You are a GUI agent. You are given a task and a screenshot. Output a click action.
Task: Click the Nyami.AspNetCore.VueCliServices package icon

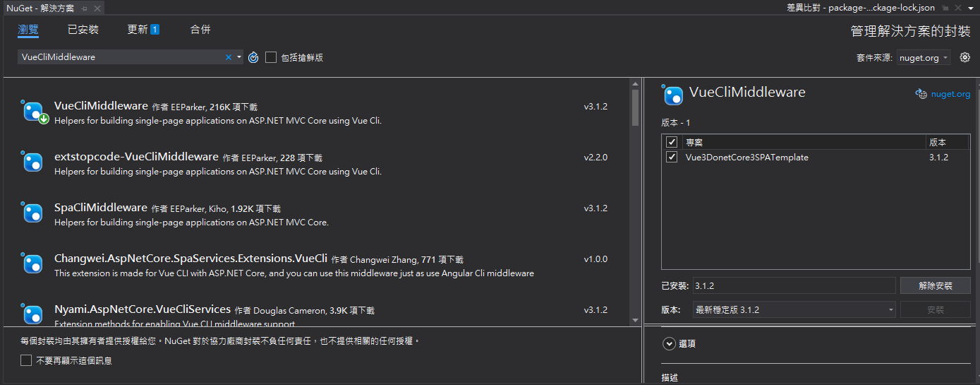click(32, 314)
